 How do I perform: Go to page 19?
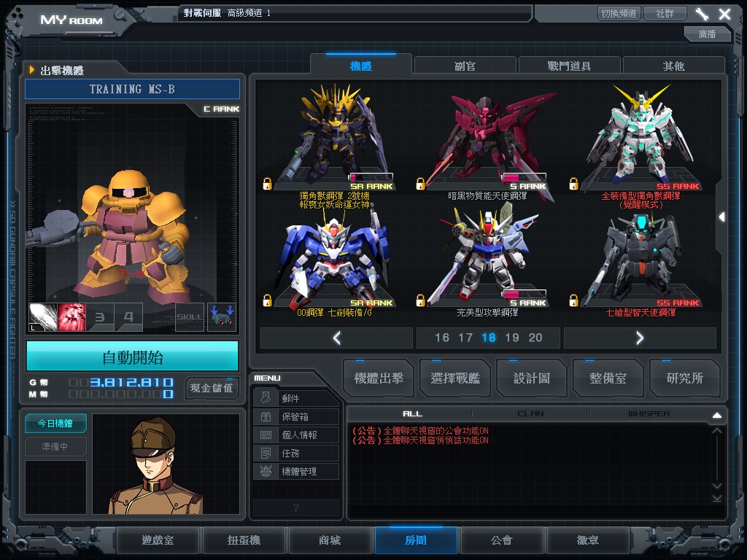(512, 338)
